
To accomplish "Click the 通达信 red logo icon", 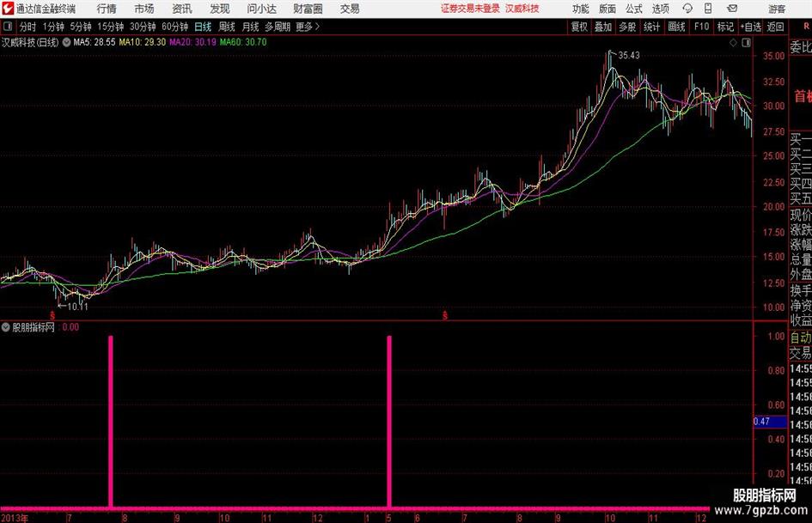I will tap(8, 9).
